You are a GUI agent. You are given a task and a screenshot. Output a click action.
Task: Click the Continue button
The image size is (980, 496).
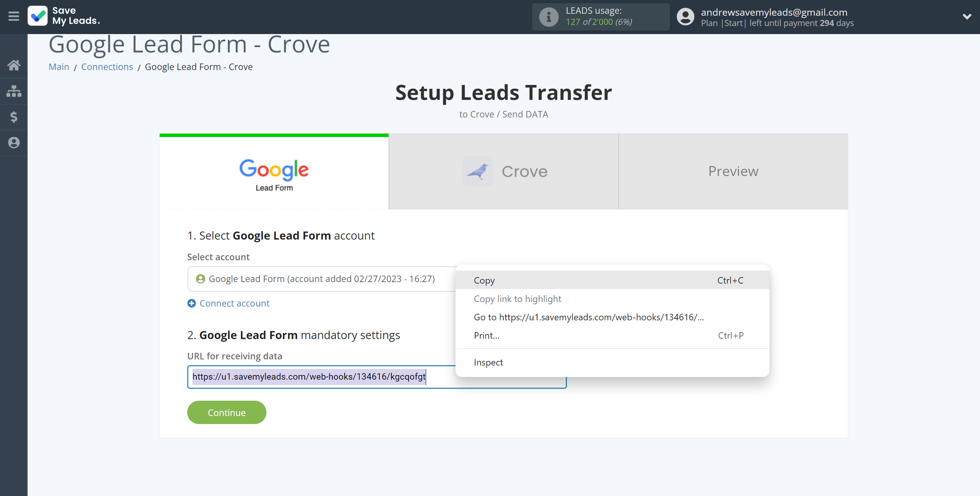tap(227, 412)
